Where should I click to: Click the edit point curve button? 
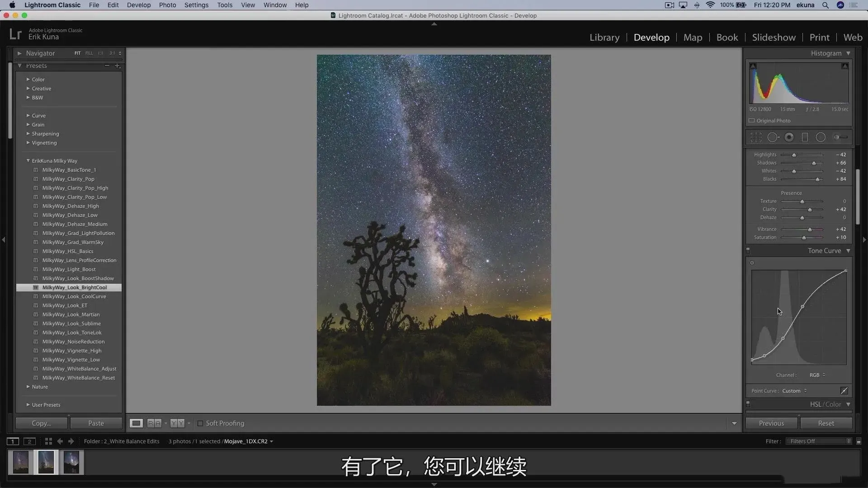pyautogui.click(x=844, y=391)
